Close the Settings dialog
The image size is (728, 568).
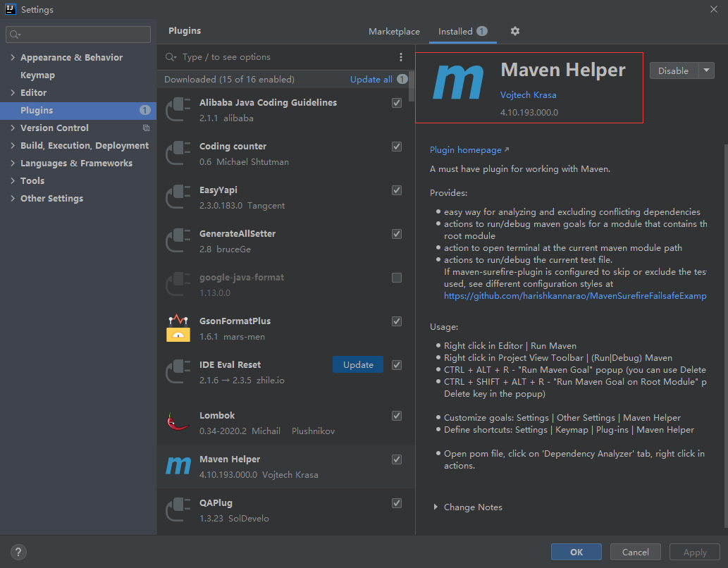tap(714, 9)
